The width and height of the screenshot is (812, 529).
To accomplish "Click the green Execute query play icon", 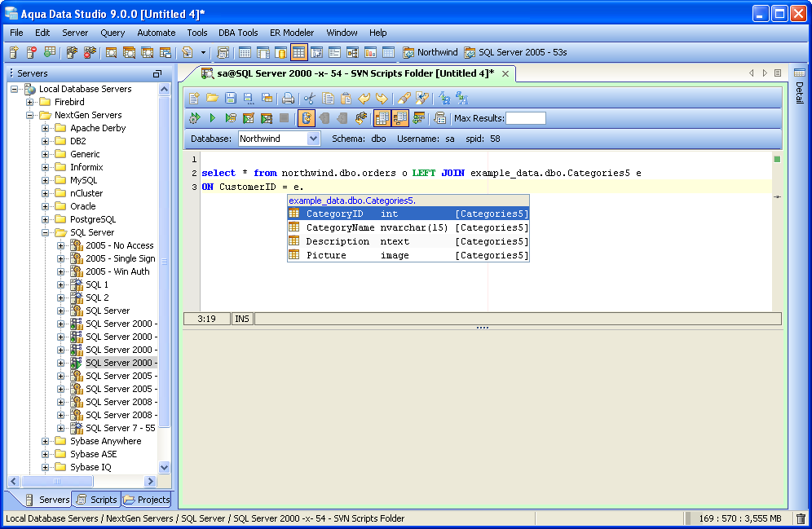I will [212, 118].
